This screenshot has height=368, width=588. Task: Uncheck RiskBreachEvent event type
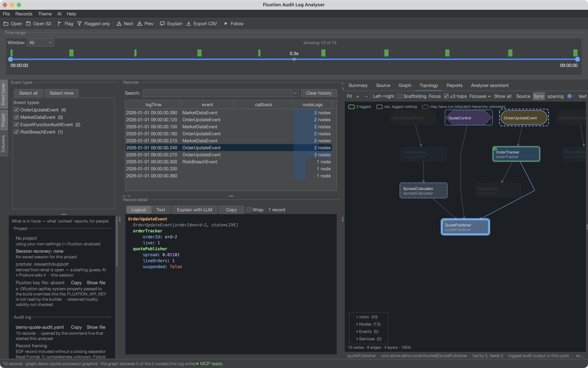click(x=16, y=132)
